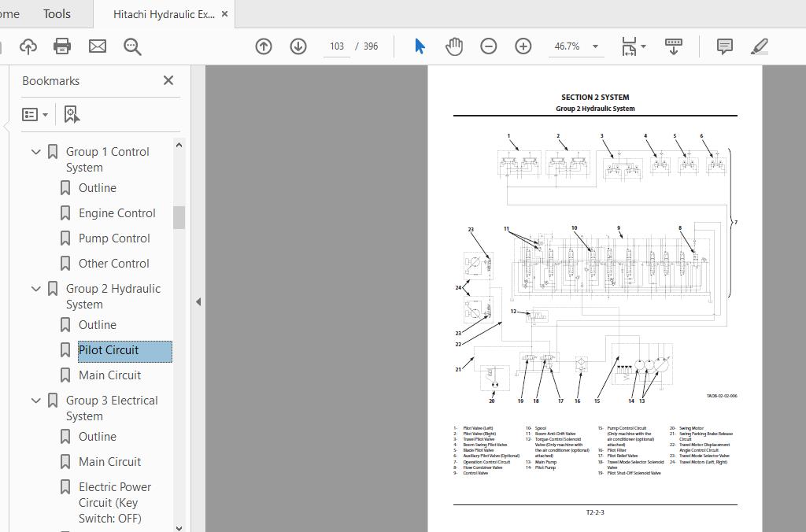Close the Hitachi Hydraulic document tab
806x532 pixels.
[225, 14]
